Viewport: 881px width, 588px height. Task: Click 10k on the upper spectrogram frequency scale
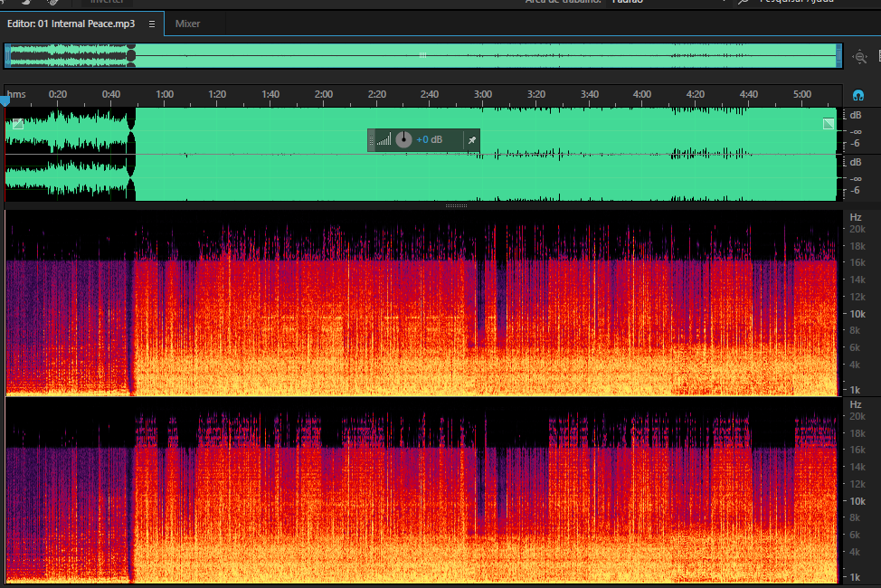pyautogui.click(x=857, y=314)
